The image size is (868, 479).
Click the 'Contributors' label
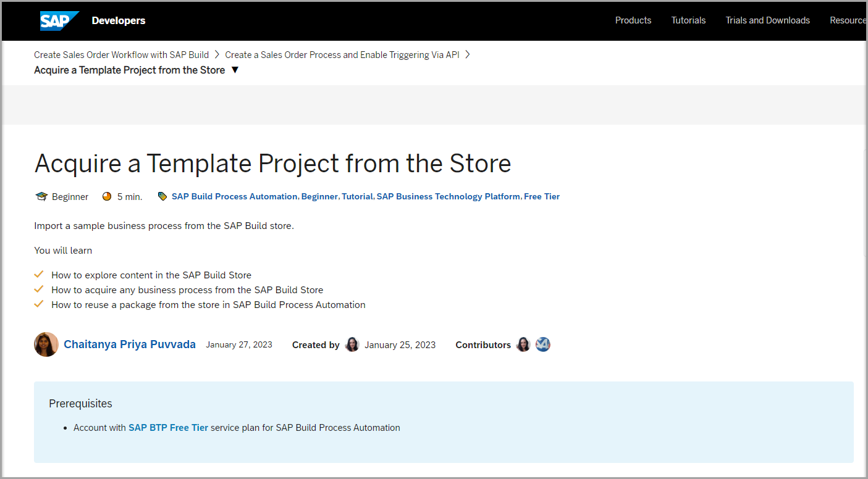tap(483, 345)
